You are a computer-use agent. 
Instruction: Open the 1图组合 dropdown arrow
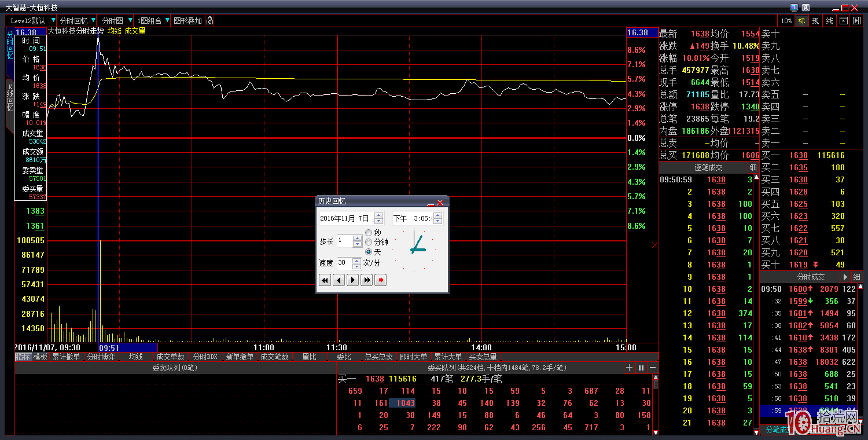[x=167, y=21]
